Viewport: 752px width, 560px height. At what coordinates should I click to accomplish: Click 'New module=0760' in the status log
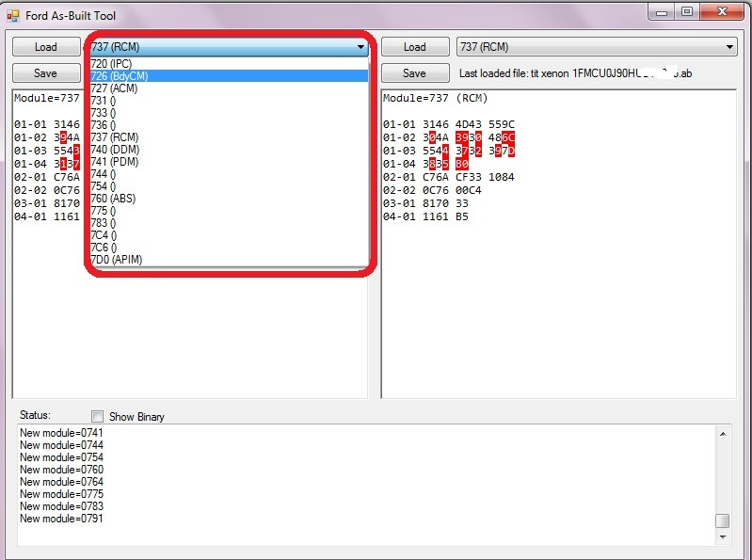(61, 470)
